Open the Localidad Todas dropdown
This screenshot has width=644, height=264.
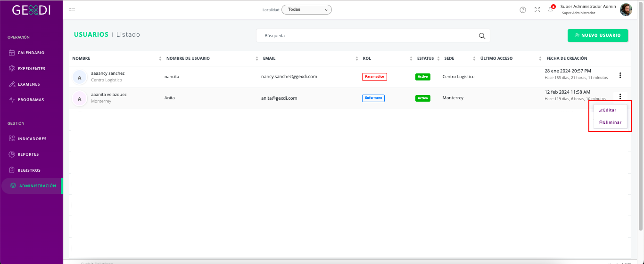click(306, 9)
